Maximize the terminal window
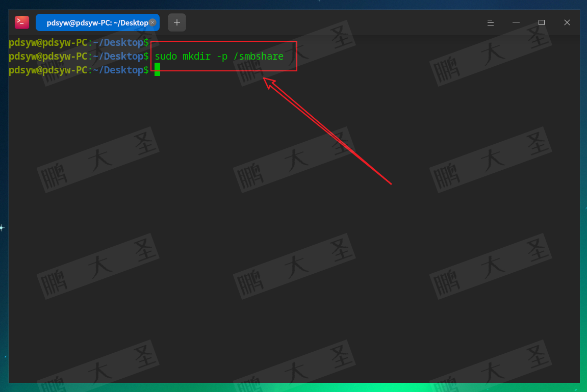This screenshot has height=392, width=587. point(541,22)
